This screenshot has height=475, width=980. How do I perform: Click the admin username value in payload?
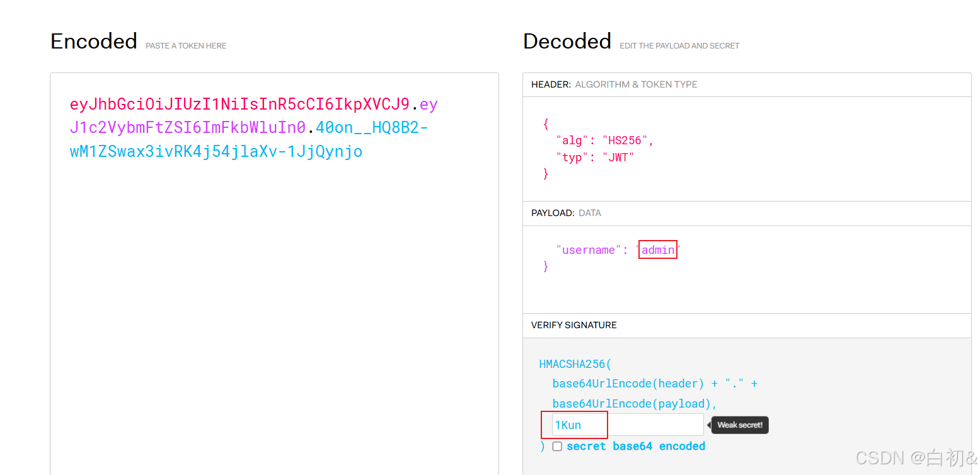click(658, 250)
